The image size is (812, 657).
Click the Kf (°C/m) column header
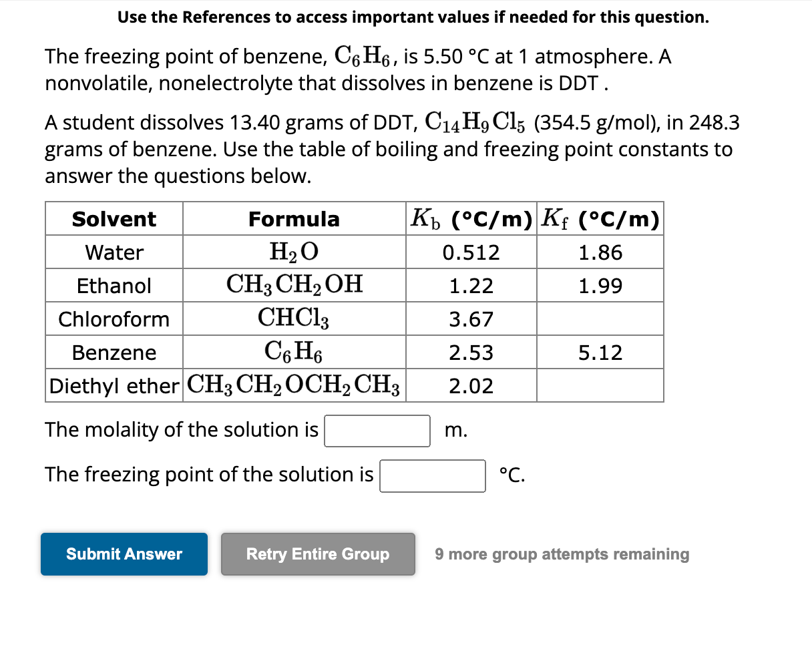coord(599,218)
